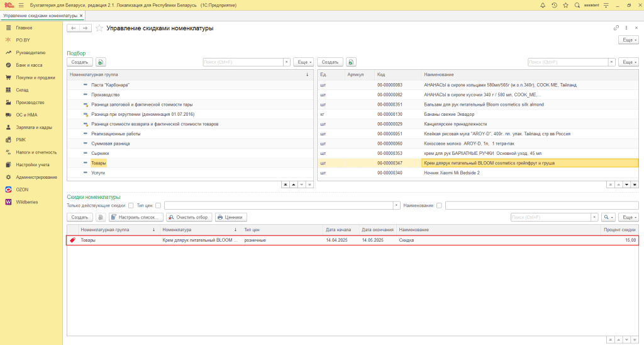Expand the Тип цен dropdown arrow
644x345 pixels.
click(x=397, y=205)
